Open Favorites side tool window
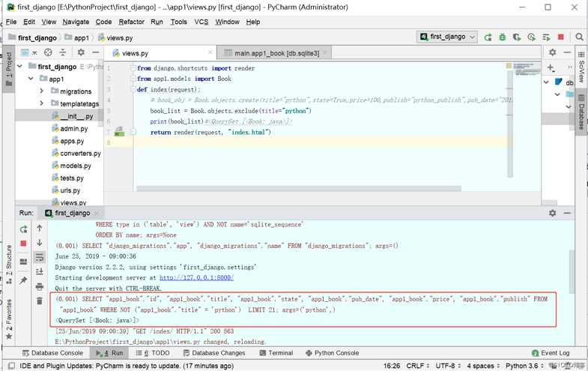This screenshot has height=371, width=588. pos(9,319)
